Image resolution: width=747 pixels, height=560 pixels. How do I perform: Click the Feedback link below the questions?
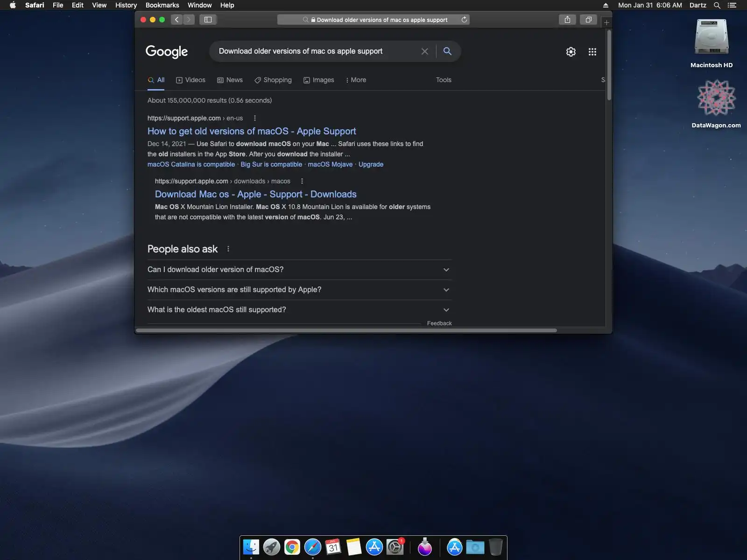click(439, 323)
